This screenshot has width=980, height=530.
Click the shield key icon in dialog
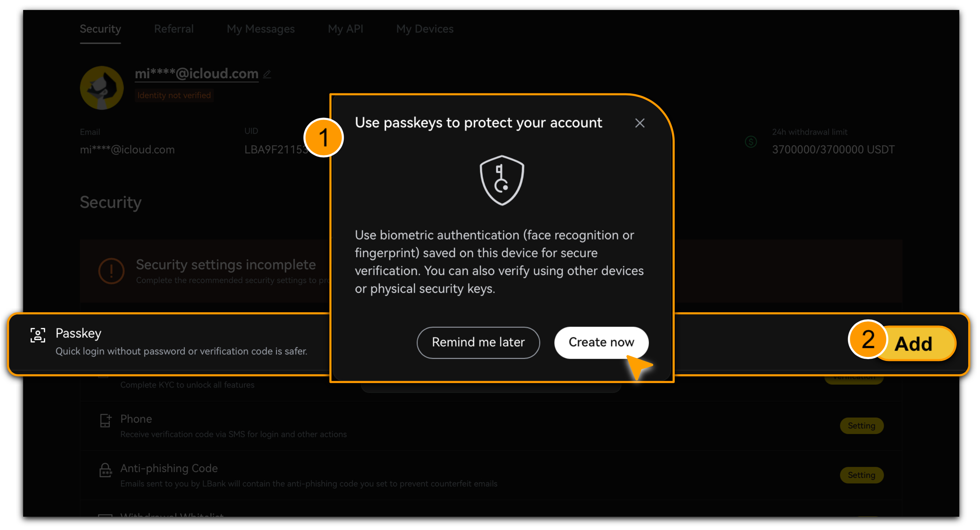click(x=502, y=180)
